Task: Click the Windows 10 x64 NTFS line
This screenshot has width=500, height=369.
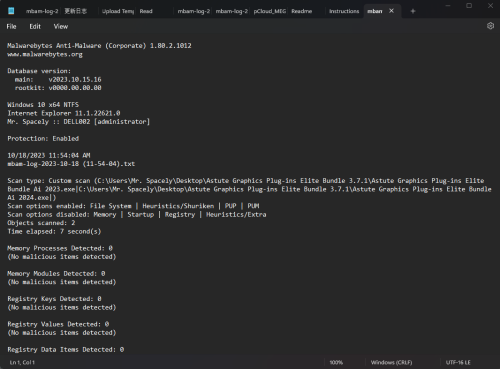Action: (43, 105)
